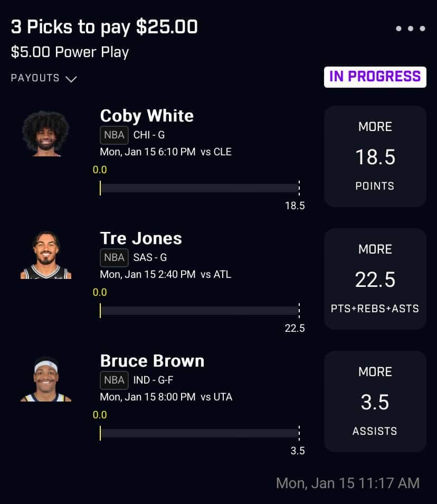Open the three-dot more options menu
The width and height of the screenshot is (437, 504).
pos(411,29)
